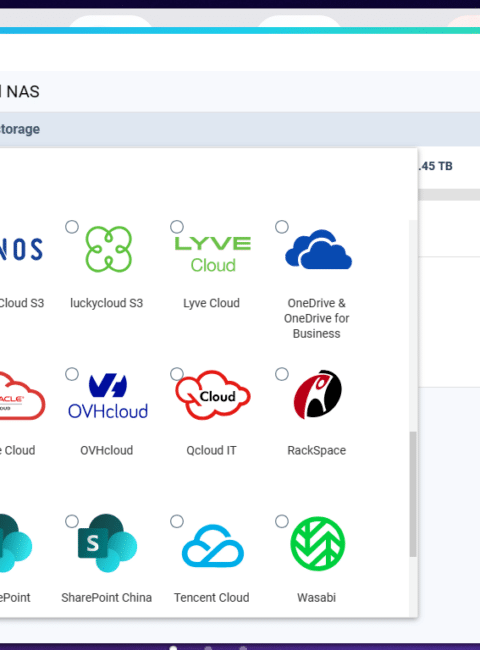
Task: Select the luckycloud S3 radio button
Action: [x=72, y=227]
